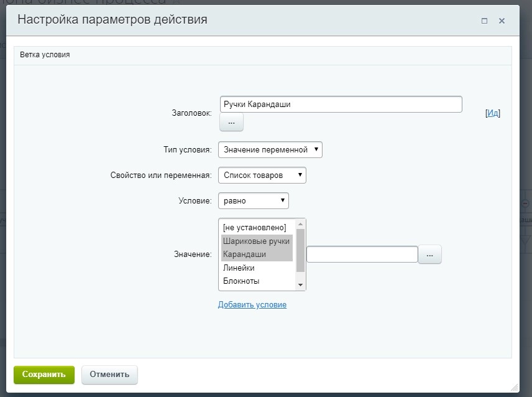532x397 pixels.
Task: Open the "Тип условия" dropdown
Action: tap(270, 149)
